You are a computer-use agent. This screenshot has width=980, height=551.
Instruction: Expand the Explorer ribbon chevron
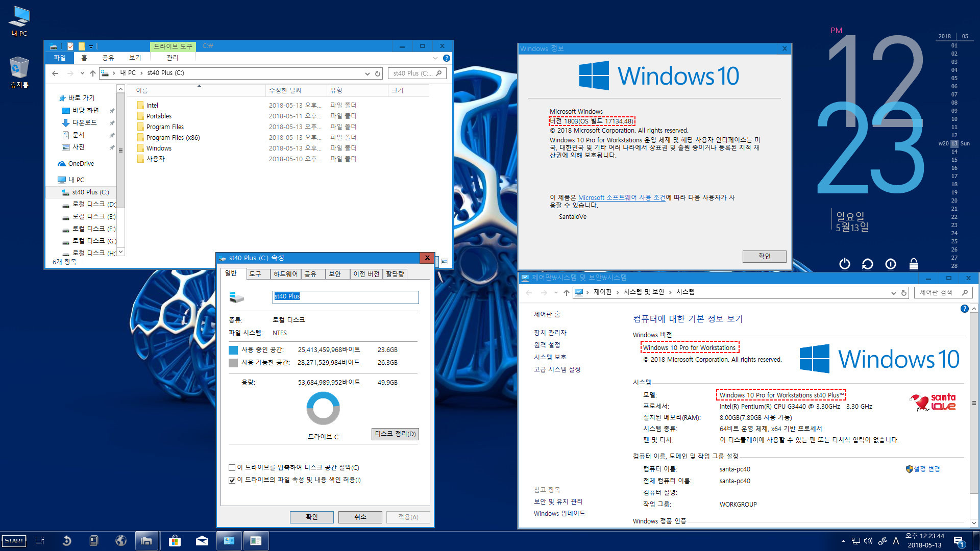435,58
